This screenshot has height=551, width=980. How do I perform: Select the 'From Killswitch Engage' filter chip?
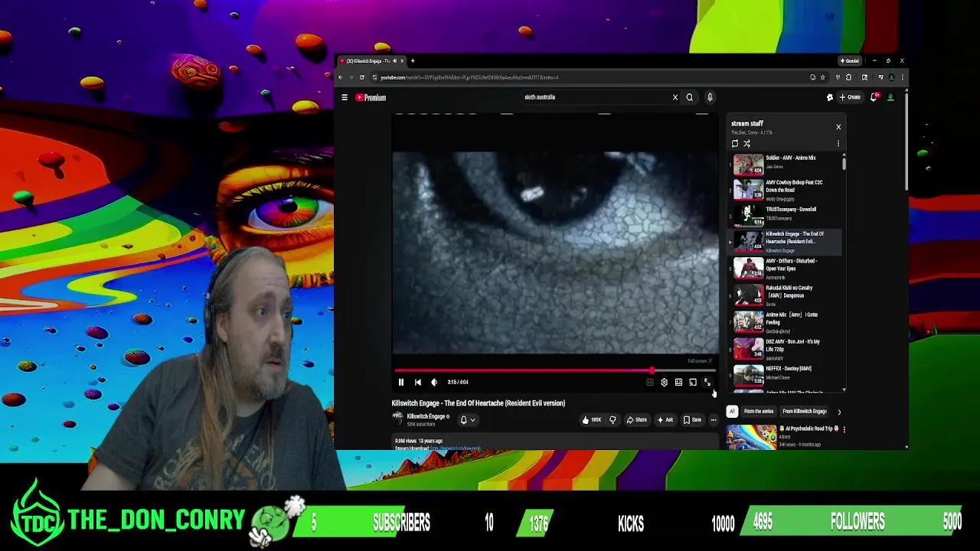coord(805,411)
